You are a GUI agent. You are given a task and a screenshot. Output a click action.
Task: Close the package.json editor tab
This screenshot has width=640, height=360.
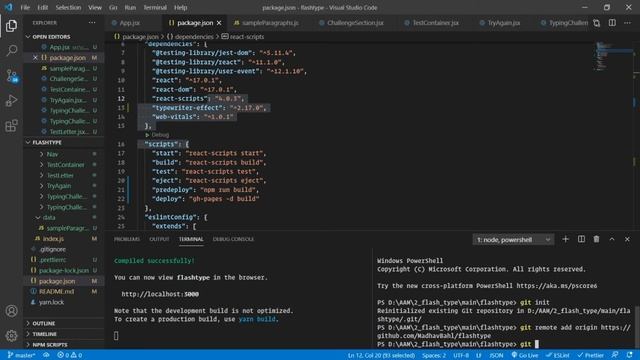(219, 23)
